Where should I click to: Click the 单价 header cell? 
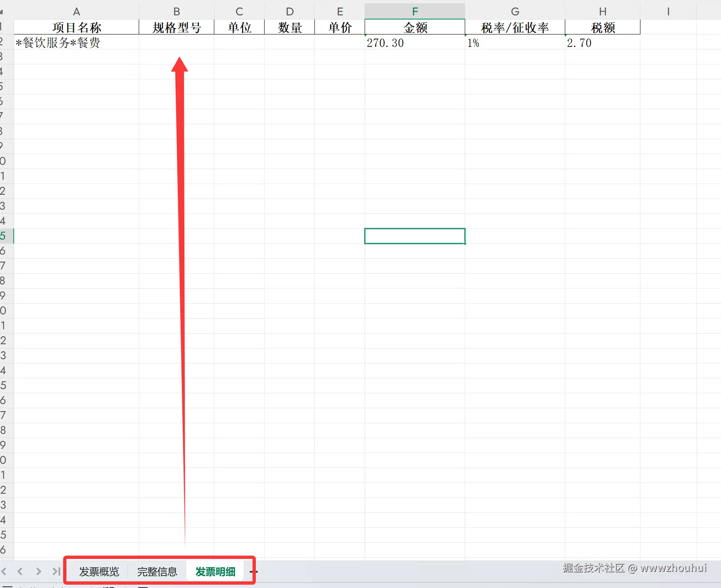tap(340, 27)
